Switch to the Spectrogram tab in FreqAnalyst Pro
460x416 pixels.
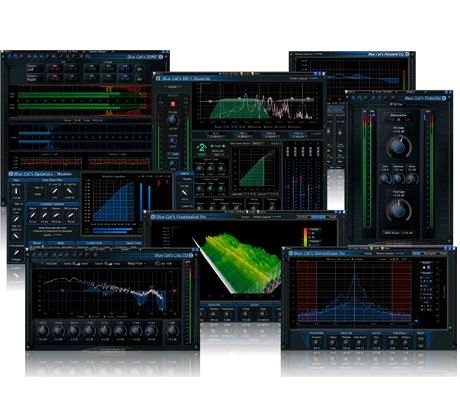click(x=318, y=217)
